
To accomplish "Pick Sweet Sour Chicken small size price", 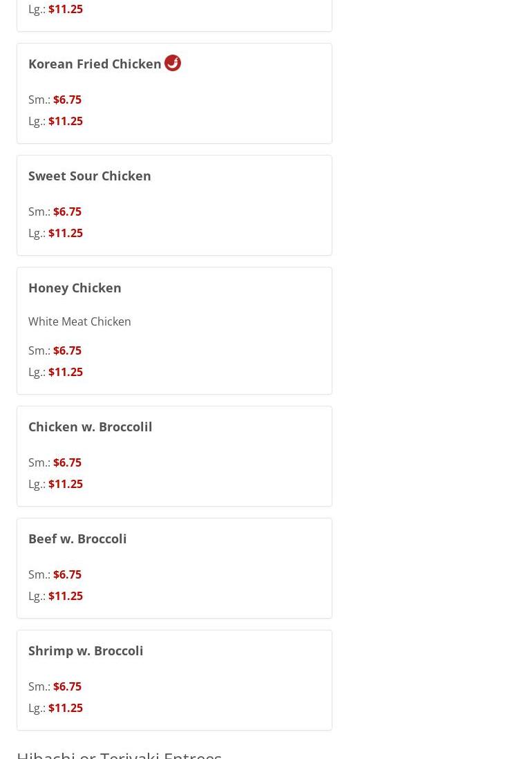I will tap(67, 212).
